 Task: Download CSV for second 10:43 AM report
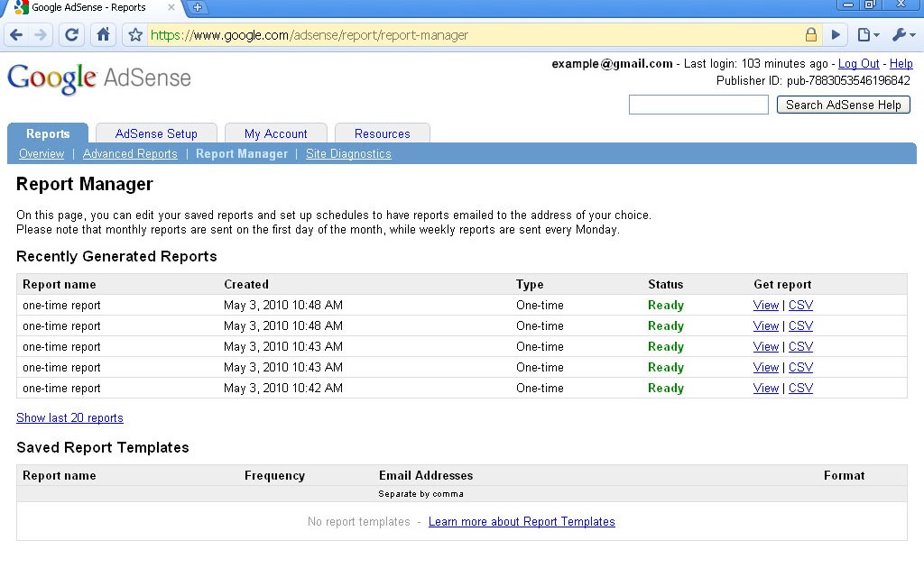[x=801, y=367]
